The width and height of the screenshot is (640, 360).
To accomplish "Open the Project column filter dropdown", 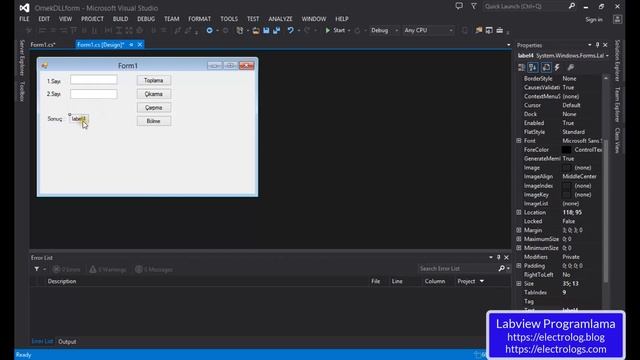I will tap(482, 281).
